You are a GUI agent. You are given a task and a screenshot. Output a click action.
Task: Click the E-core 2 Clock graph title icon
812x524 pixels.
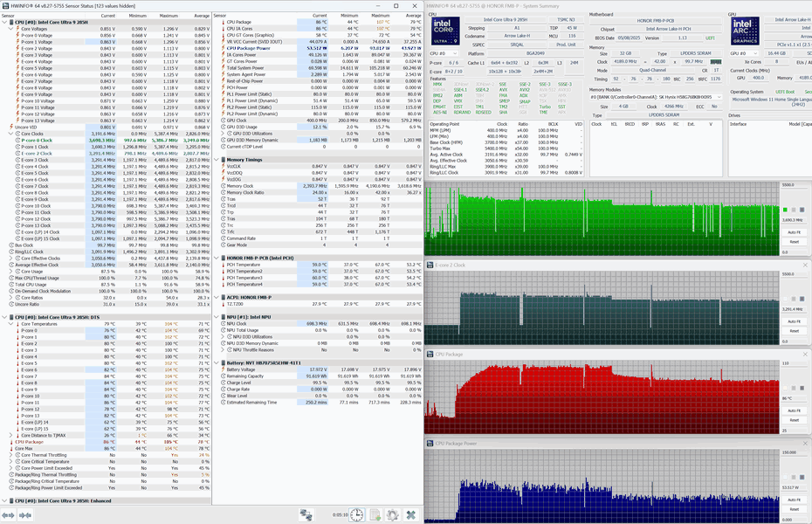point(430,265)
